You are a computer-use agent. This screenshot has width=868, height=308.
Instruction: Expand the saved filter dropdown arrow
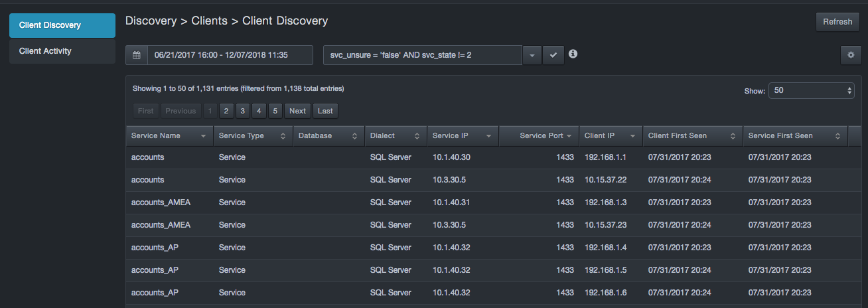tap(532, 55)
